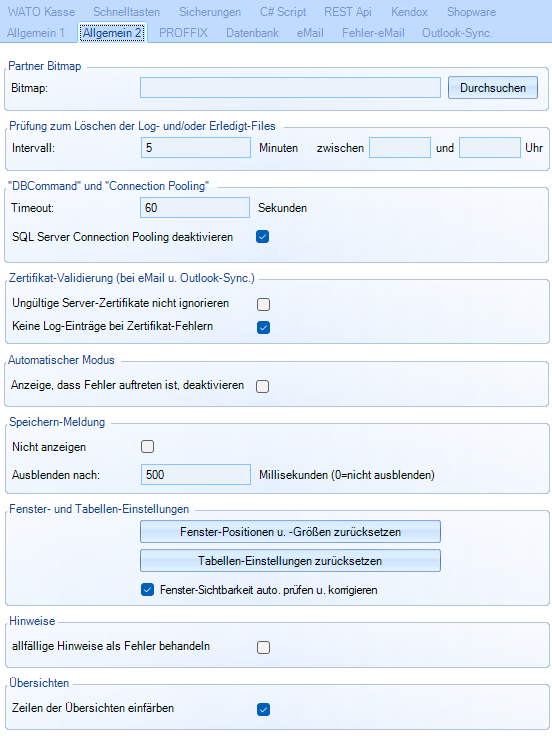
Task: Click Tabellen-Einstellungen zurücksetzen button
Action: 290,561
